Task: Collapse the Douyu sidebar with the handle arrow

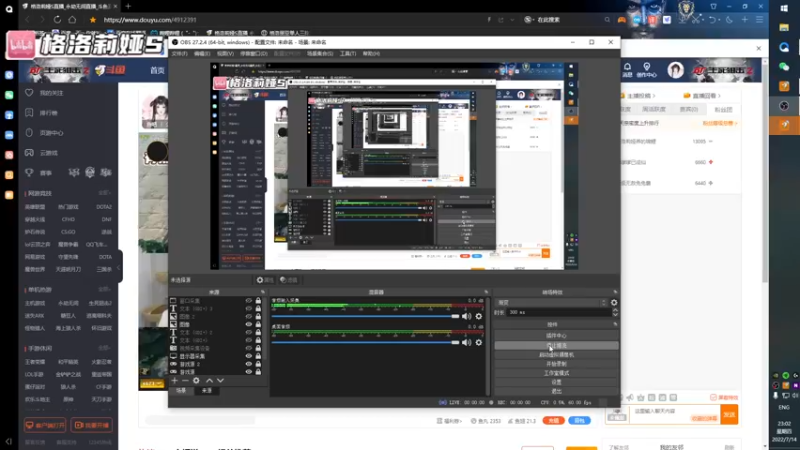Action: tap(119, 267)
